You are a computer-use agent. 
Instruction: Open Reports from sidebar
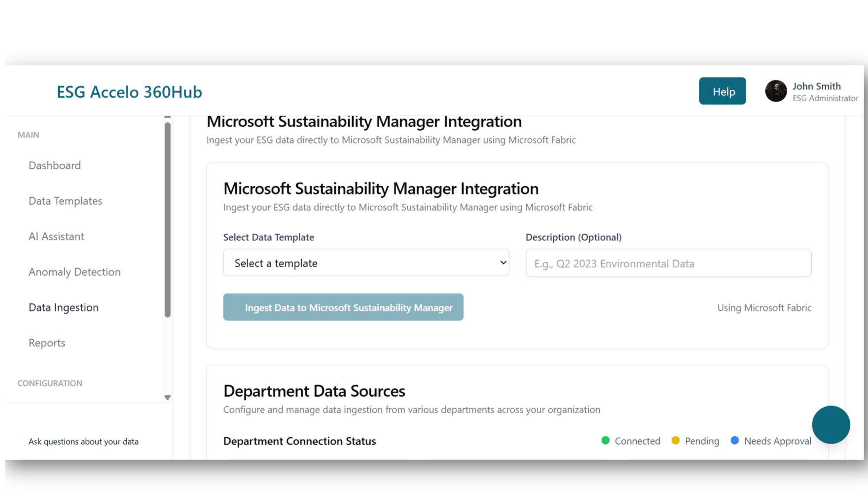click(x=47, y=343)
